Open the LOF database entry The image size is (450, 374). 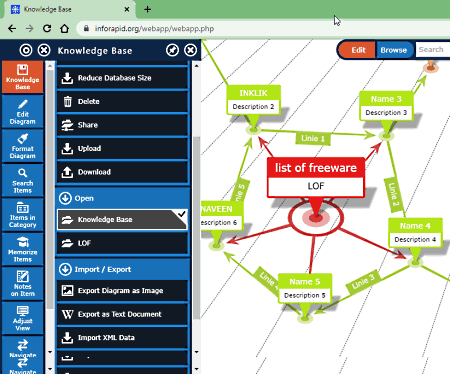click(x=122, y=243)
